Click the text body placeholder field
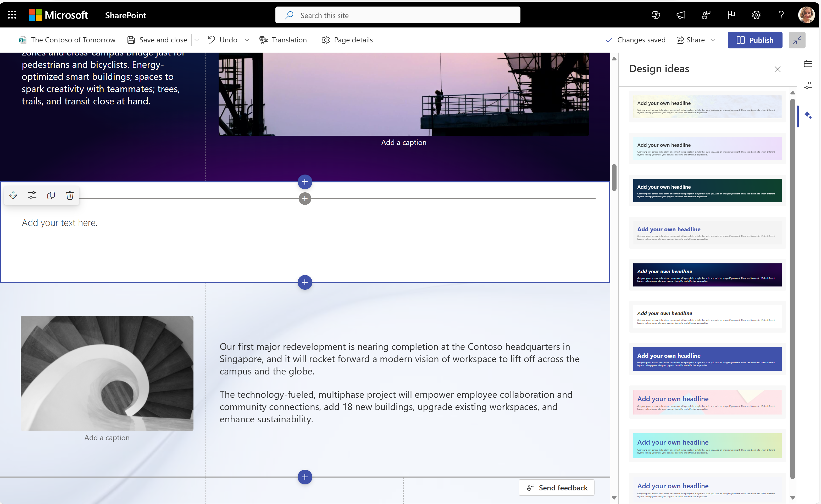Viewport: 821px width, 504px height. click(60, 222)
